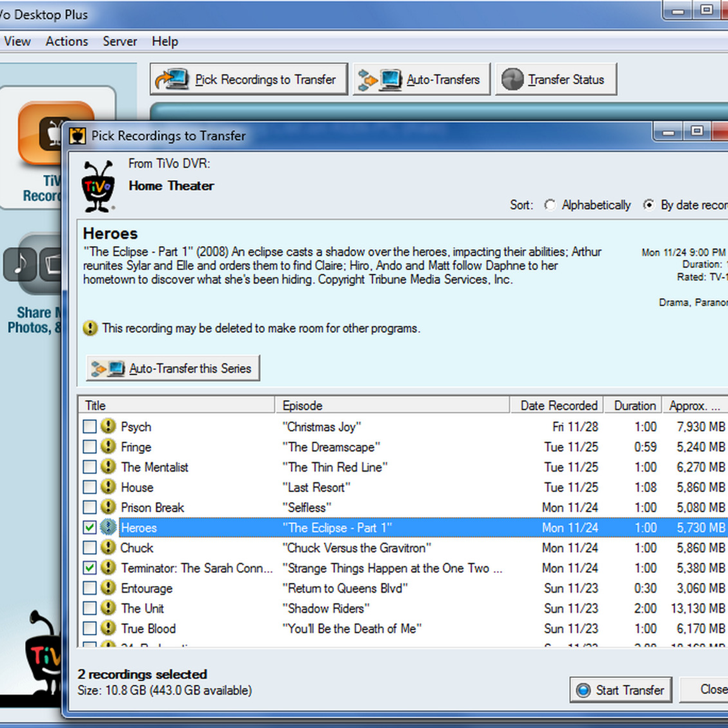Screen dimensions: 728x728
Task: Click "The Thin Red Line" episode cell
Action: coord(335,467)
